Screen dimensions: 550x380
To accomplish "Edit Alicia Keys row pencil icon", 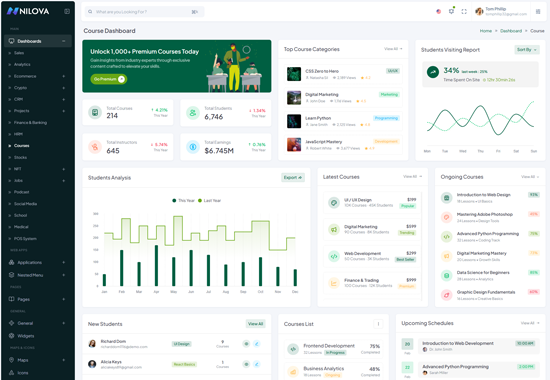I will click(257, 364).
